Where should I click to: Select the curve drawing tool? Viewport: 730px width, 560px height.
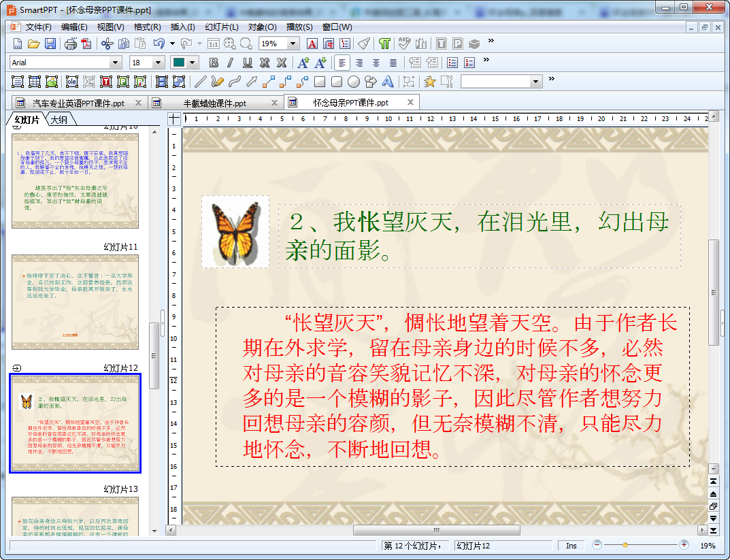(235, 82)
